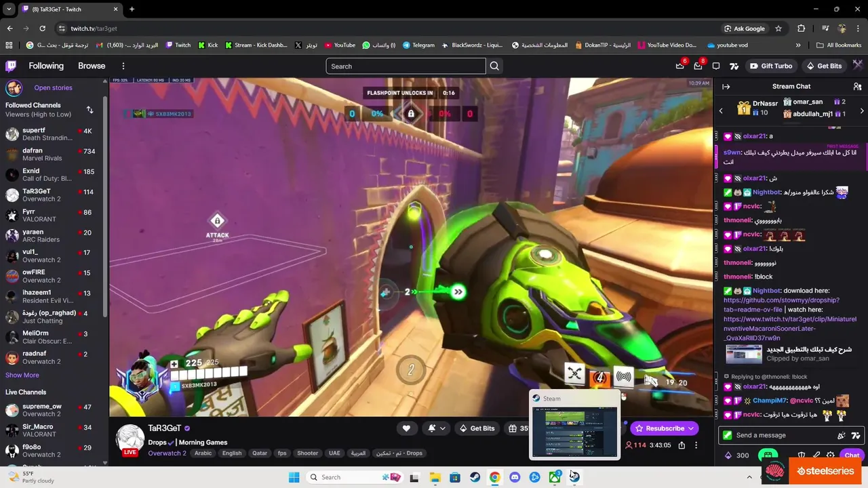
Task: Open the bell notification settings dropdown
Action: point(437,428)
